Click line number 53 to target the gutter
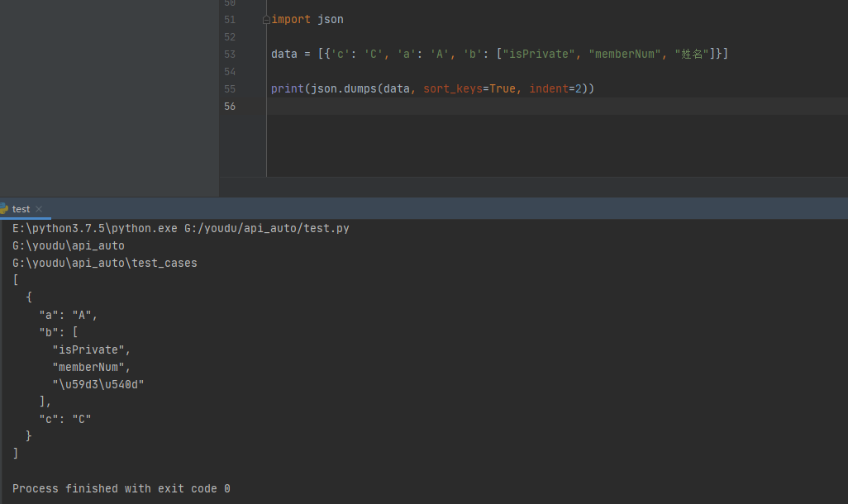Viewport: 848px width, 504px height. 230,54
